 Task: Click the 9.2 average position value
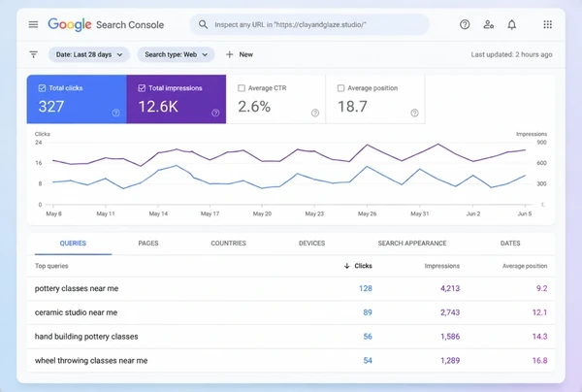542,288
